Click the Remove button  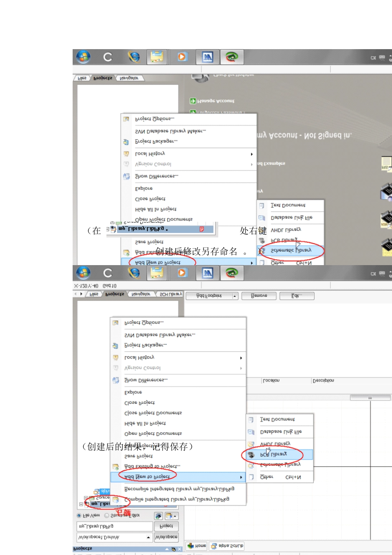tap(259, 296)
